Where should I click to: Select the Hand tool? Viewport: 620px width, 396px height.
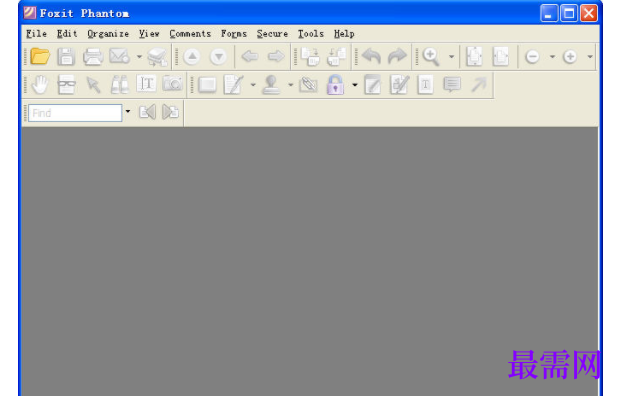pyautogui.click(x=40, y=85)
